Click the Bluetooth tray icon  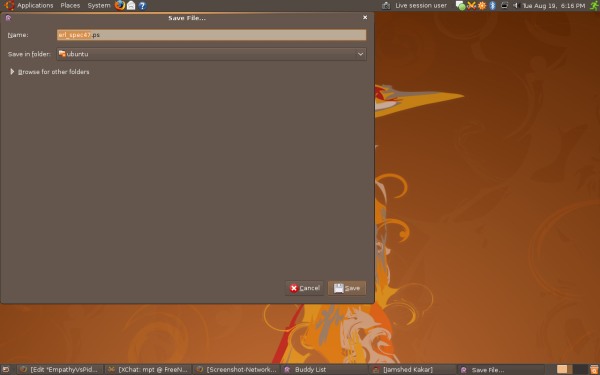[493, 5]
